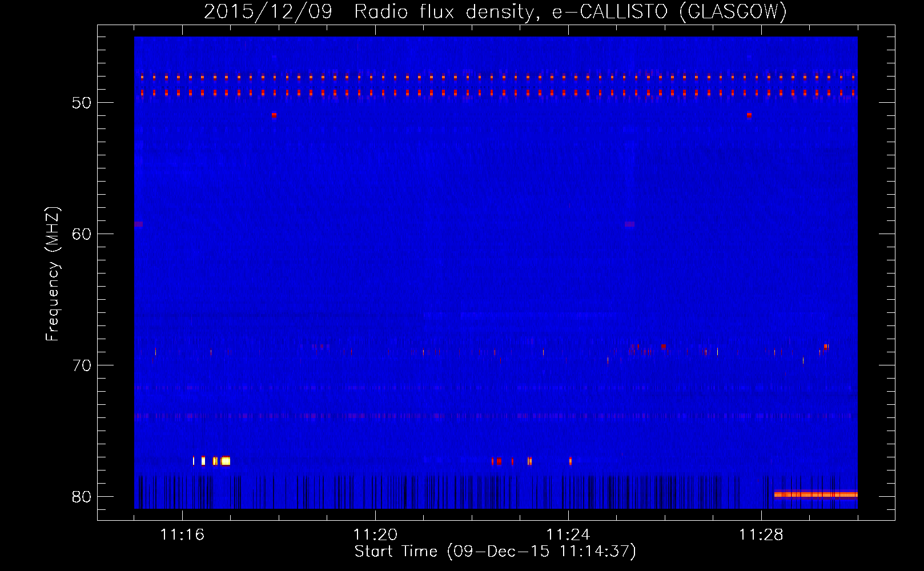This screenshot has height=571, width=924.
Task: Click the 11:24 time tick label
Action: pyautogui.click(x=568, y=534)
